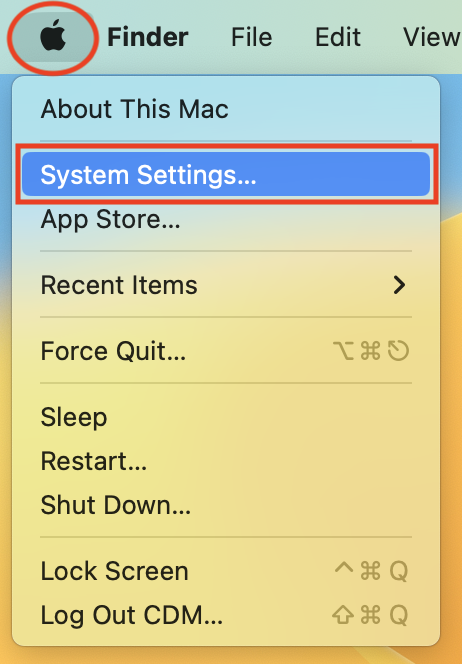
Task: Click the Apple logo menu icon
Action: (53, 37)
